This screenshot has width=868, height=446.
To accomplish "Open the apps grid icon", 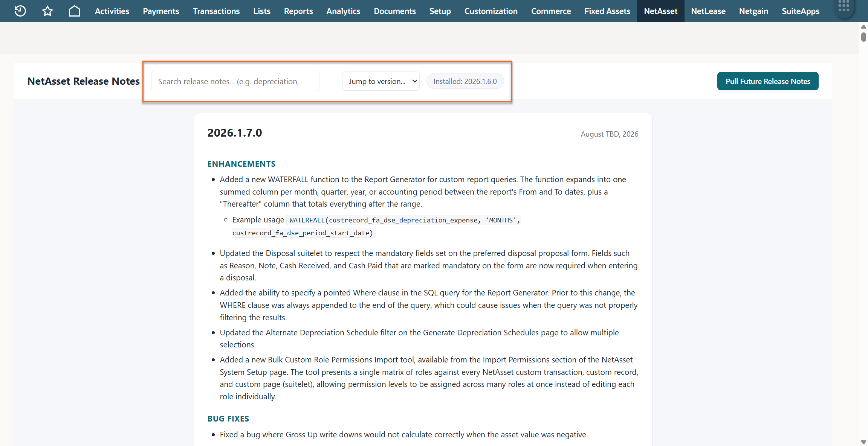I will 844,6.
